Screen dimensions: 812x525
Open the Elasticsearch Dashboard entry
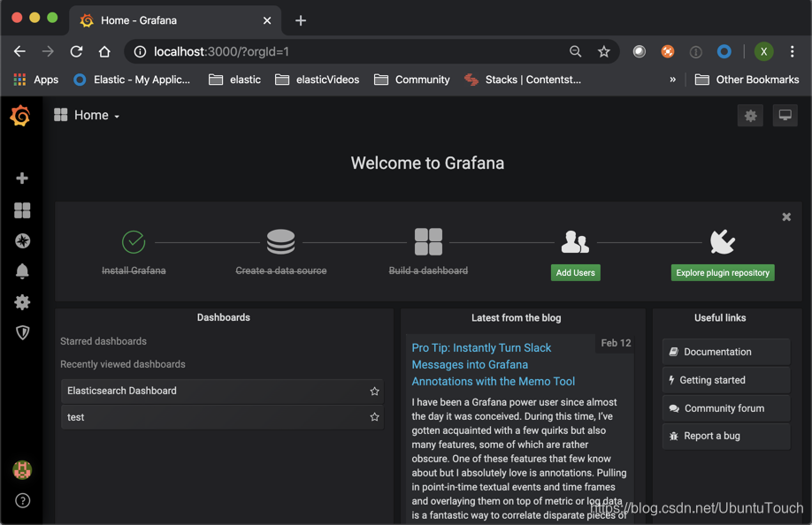(222, 391)
